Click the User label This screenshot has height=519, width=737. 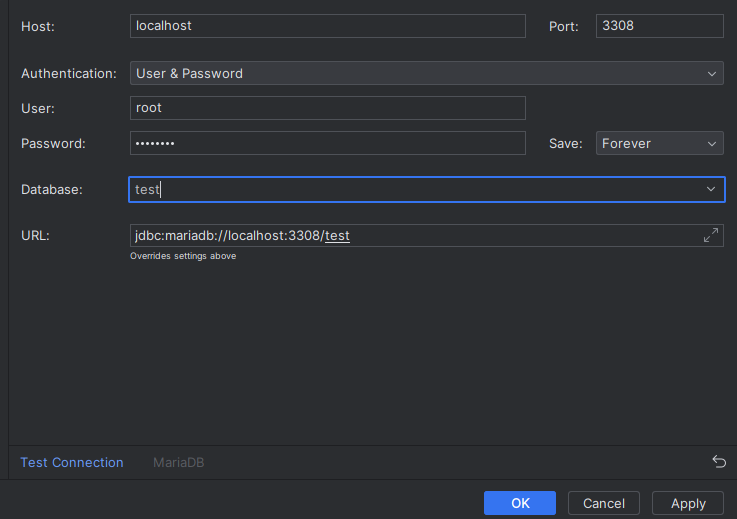coord(38,109)
